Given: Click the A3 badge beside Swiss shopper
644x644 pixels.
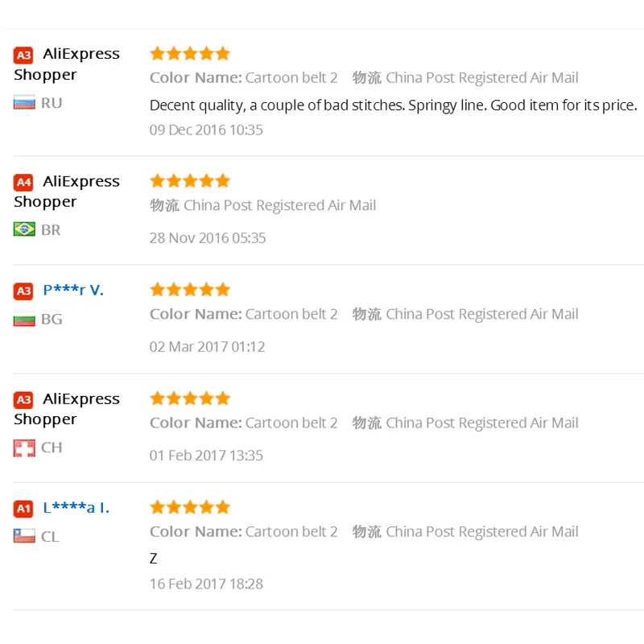Looking at the screenshot, I should tap(24, 399).
